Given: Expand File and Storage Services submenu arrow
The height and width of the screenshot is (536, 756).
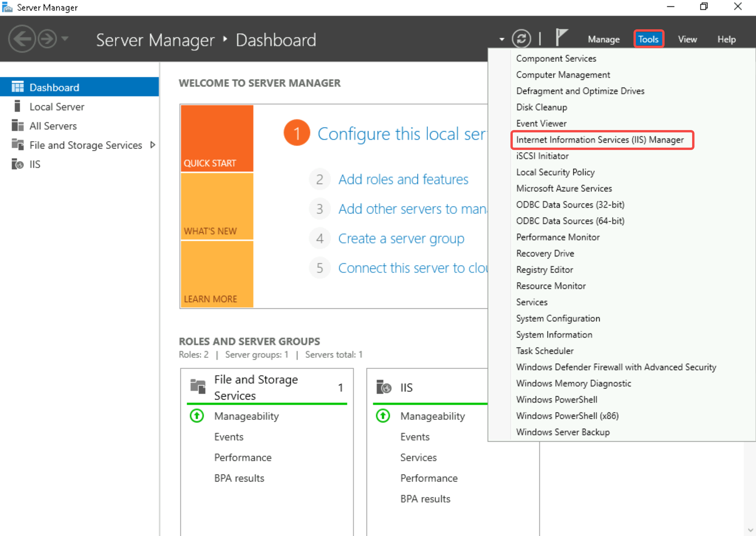Looking at the screenshot, I should (153, 145).
